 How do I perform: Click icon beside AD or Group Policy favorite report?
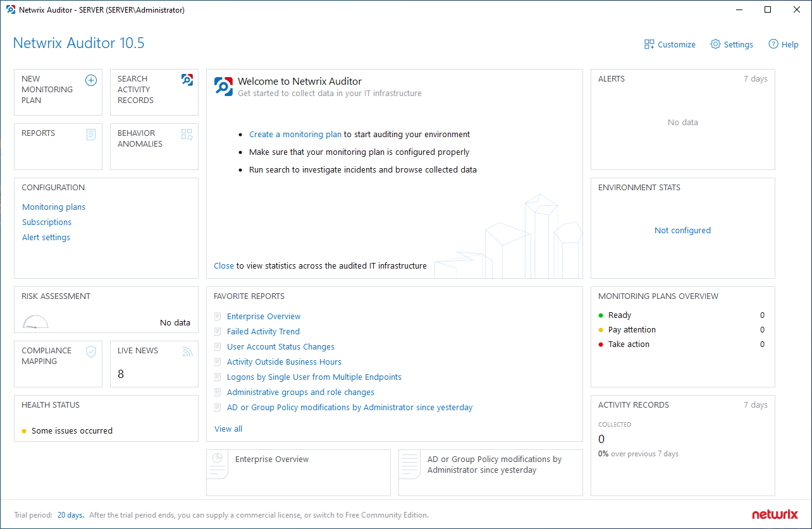pyautogui.click(x=218, y=407)
